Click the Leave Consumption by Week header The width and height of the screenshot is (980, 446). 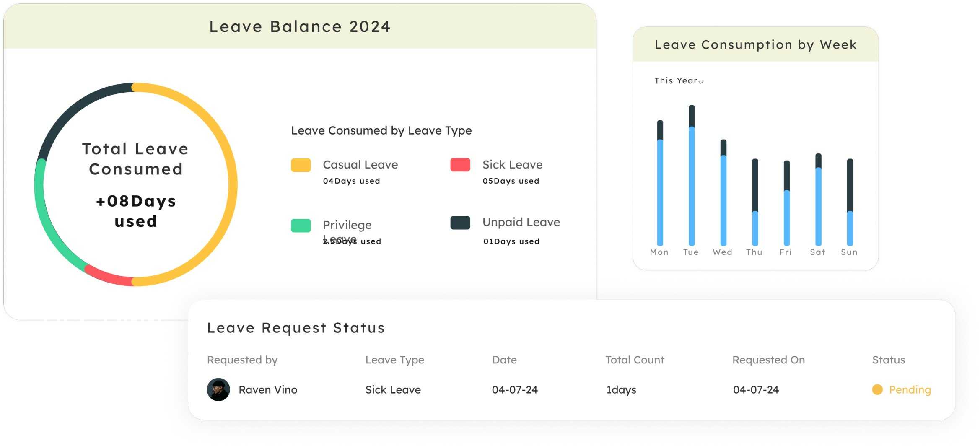coord(755,44)
